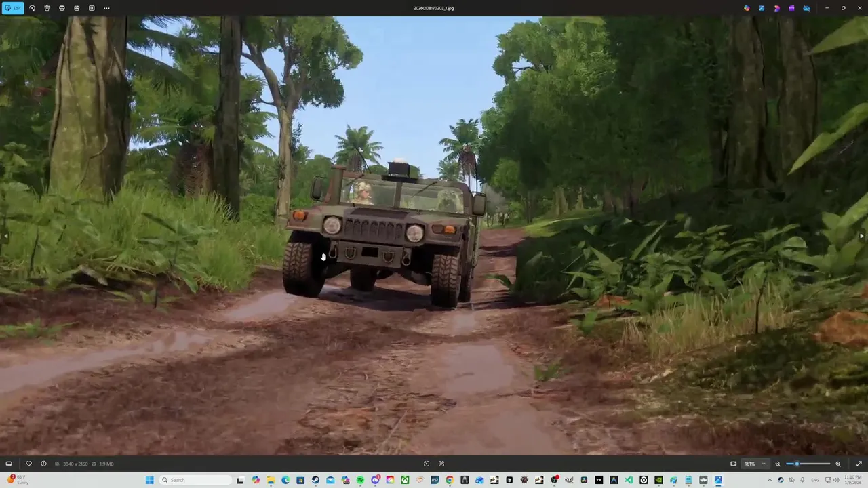Click the fit to window icon
This screenshot has height=488, width=868.
pyautogui.click(x=427, y=464)
